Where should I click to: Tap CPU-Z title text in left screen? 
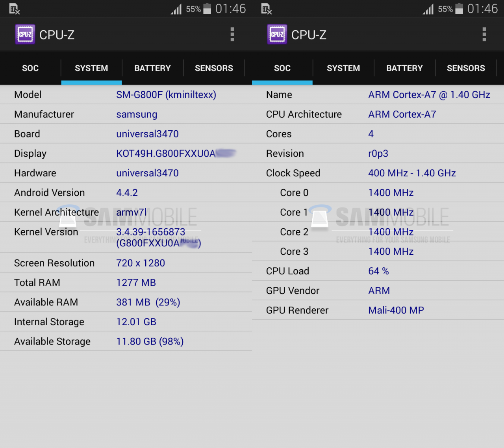coord(57,35)
